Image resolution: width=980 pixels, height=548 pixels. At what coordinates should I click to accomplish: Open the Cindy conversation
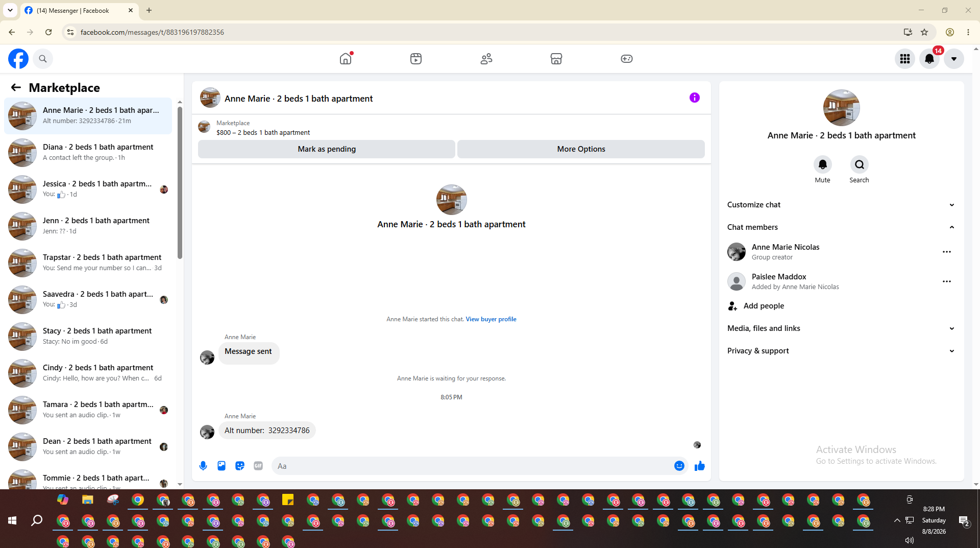coord(88,373)
